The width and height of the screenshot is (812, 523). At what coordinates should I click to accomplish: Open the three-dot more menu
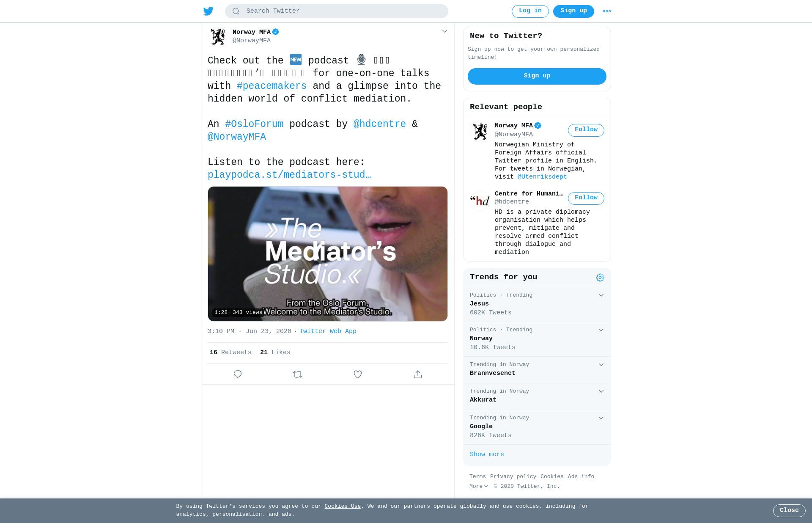coord(607,11)
